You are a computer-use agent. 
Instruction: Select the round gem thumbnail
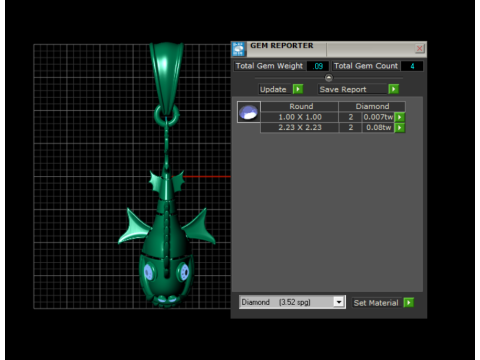click(x=249, y=112)
